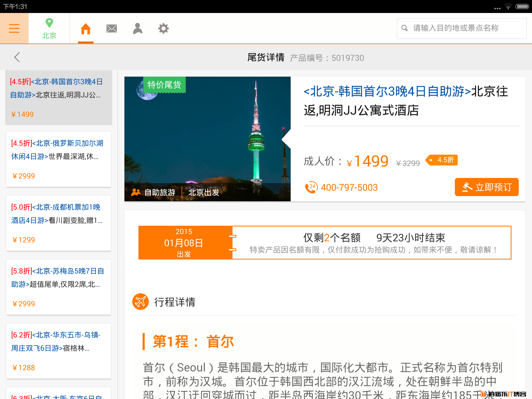Tap the 9天23小时结束 countdown
This screenshot has height=399, width=532.
[411, 238]
